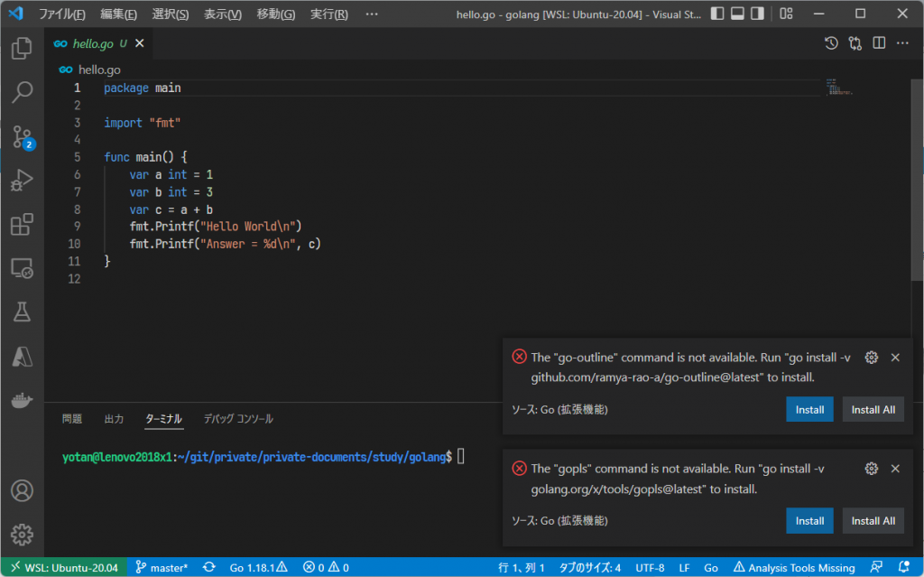Close the hello.go editor tab
Screen dimensions: 924x577
pyautogui.click(x=140, y=43)
